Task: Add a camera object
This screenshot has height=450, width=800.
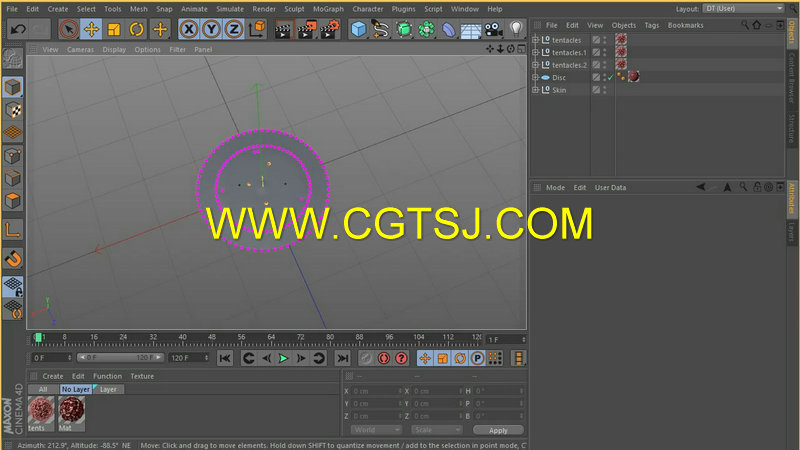Action: pyautogui.click(x=493, y=29)
